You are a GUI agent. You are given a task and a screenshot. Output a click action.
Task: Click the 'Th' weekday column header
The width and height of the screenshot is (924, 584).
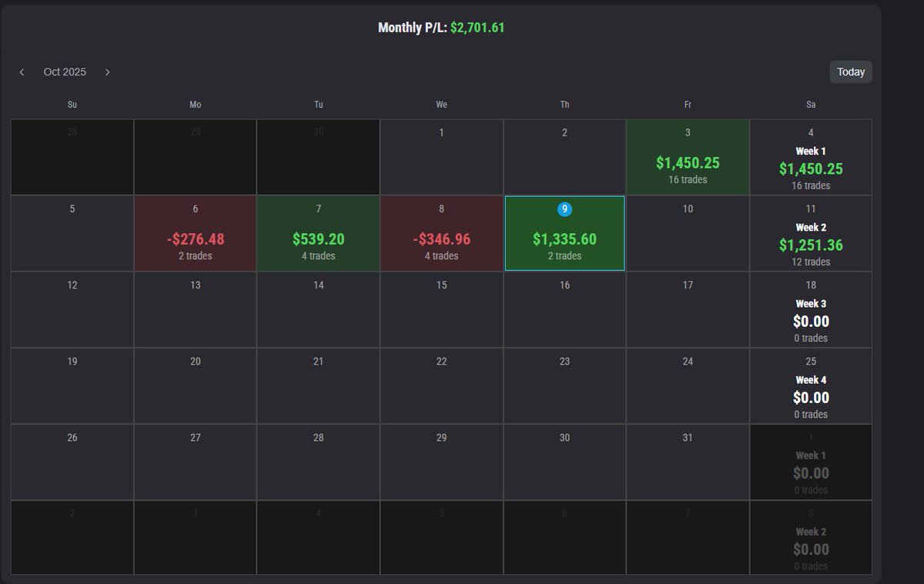pyautogui.click(x=564, y=104)
